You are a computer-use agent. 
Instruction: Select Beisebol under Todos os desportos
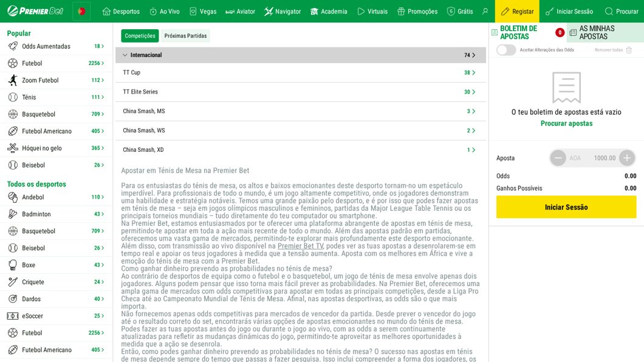point(56,248)
